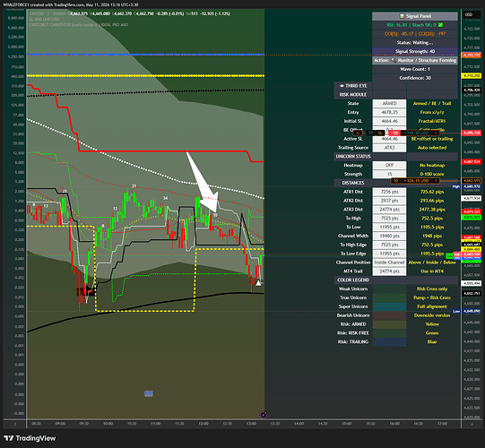Viewport: 485px width, 448px height.
Task: Click the small blue label in lower chart area
Action: coord(149,393)
